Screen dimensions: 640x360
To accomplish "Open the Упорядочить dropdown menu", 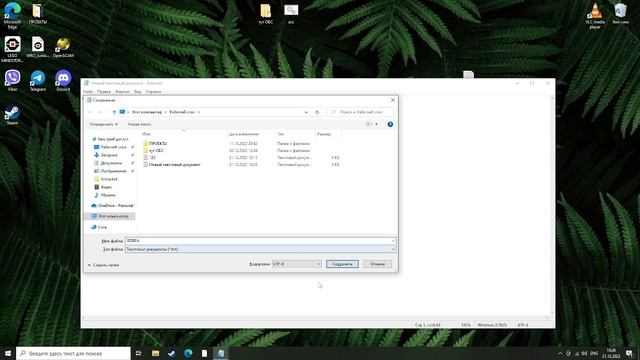I will point(103,124).
